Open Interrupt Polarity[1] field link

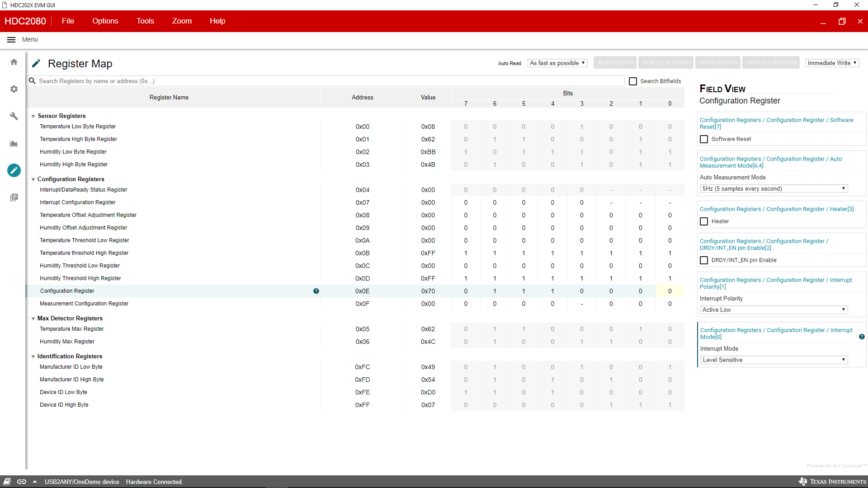tap(776, 283)
